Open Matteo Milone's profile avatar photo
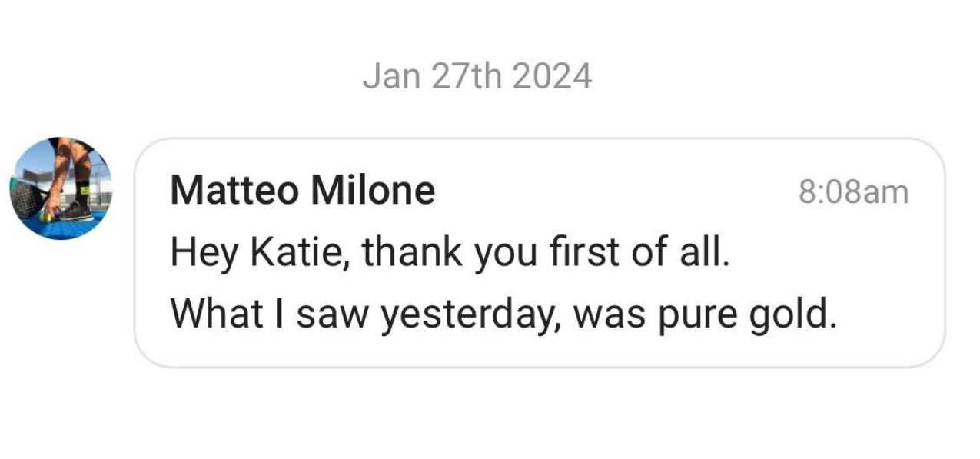The image size is (980, 459). [x=61, y=188]
